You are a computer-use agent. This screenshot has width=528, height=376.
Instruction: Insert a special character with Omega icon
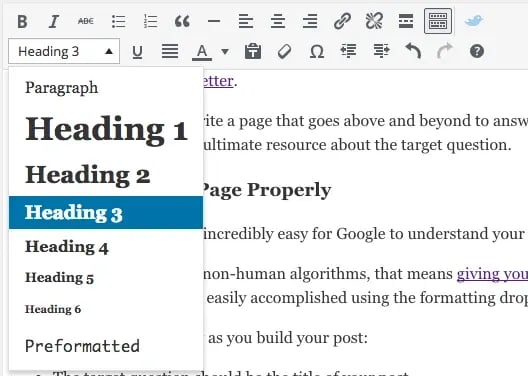click(x=317, y=52)
